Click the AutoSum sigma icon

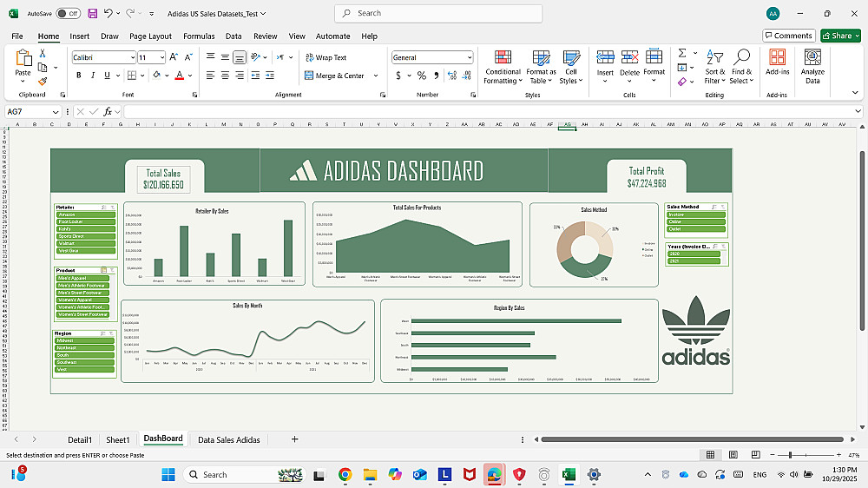click(x=682, y=53)
